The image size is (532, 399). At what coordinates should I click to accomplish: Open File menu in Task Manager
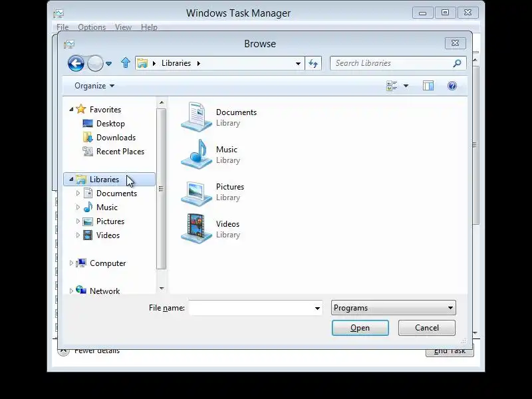click(x=63, y=27)
